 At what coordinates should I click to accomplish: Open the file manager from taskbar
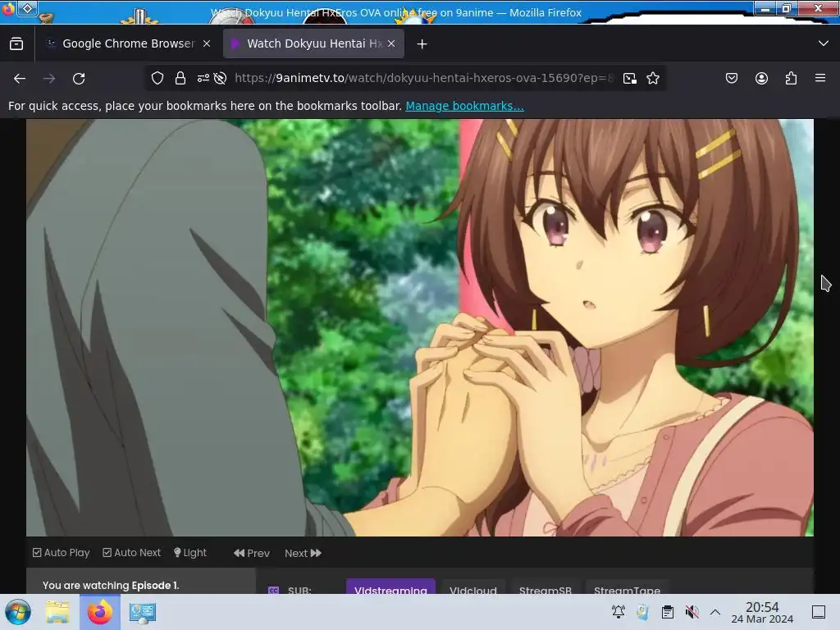click(57, 612)
